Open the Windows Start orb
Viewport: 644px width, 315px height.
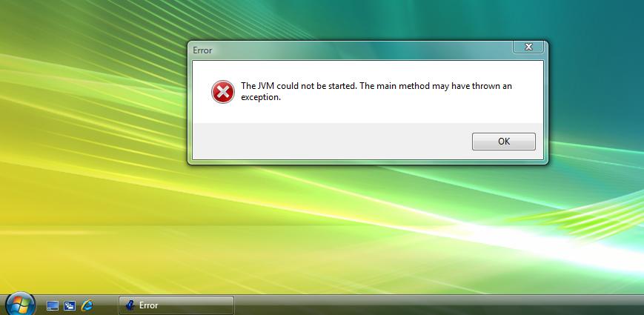[x=20, y=305]
